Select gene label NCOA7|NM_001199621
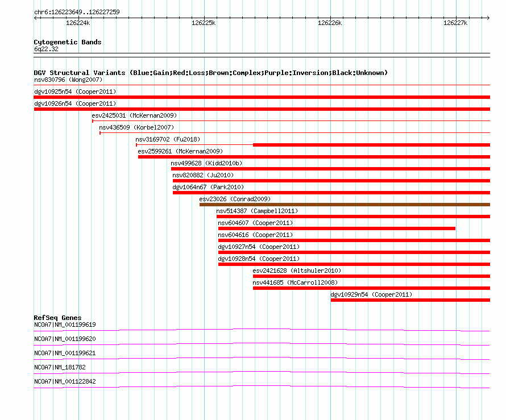Viewport: 506px width, 420px height. [x=65, y=353]
